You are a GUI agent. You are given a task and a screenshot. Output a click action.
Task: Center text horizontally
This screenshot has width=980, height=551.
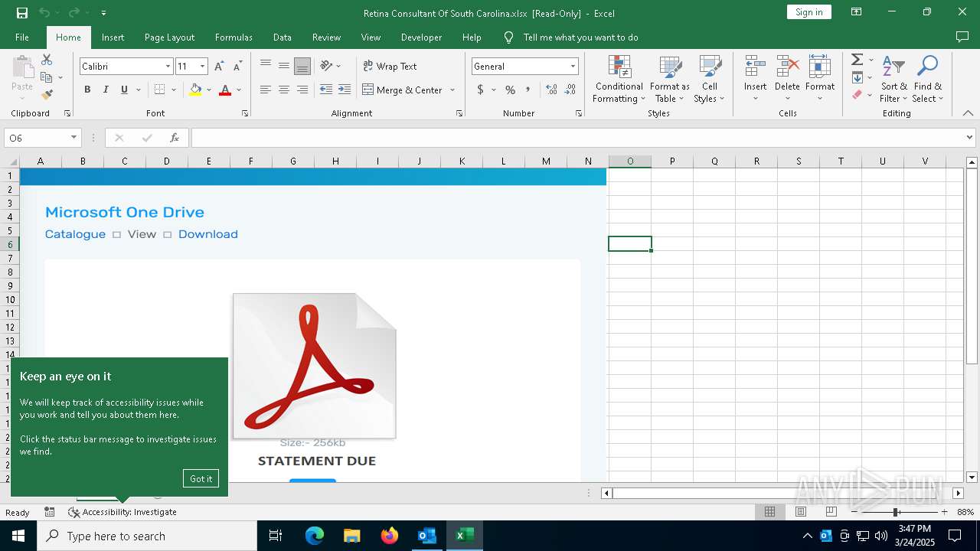click(284, 90)
